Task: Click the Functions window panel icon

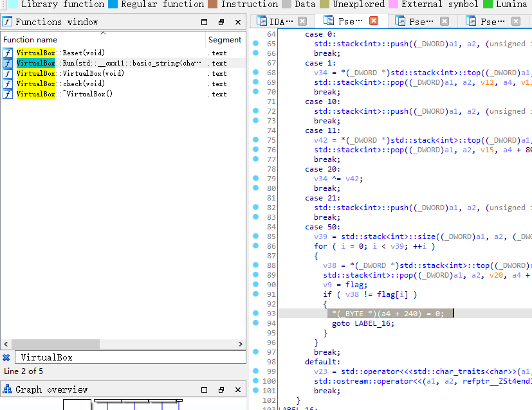Action: [7, 22]
